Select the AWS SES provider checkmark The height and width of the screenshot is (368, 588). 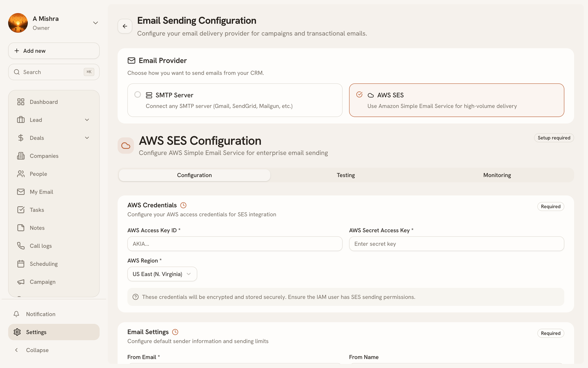click(x=359, y=95)
